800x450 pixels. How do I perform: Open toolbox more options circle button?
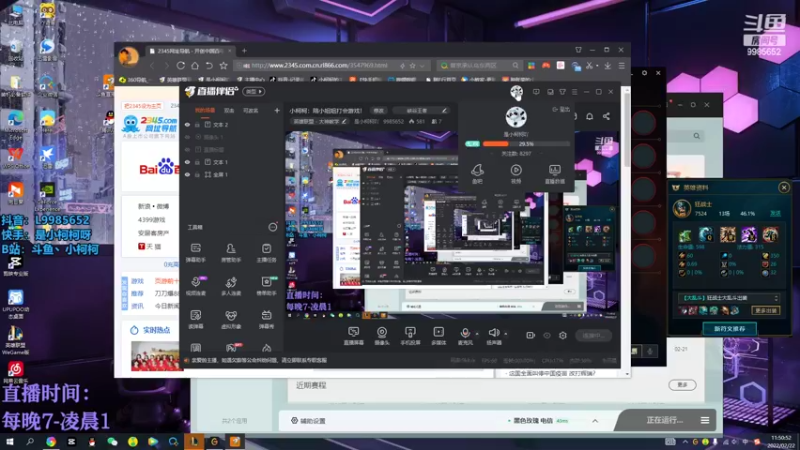(x=273, y=227)
